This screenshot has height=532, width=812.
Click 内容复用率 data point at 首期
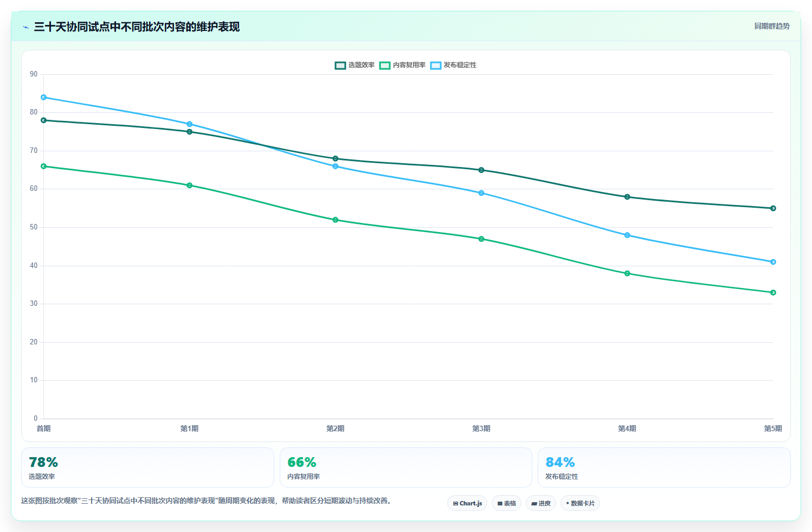tap(44, 166)
